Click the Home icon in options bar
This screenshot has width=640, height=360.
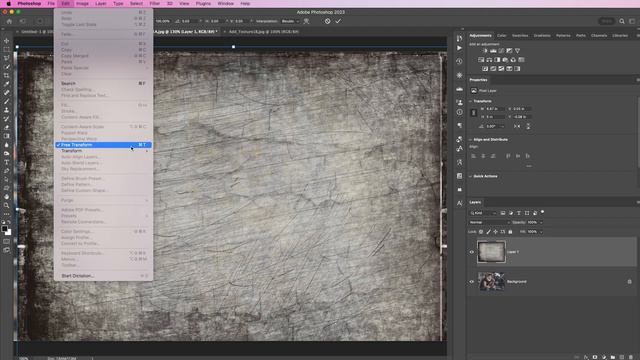9,21
